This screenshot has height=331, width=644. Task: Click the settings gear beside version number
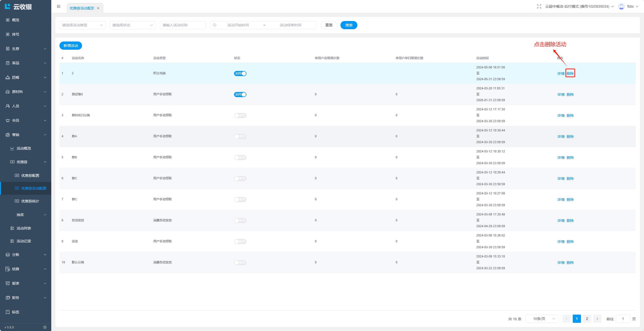[x=45, y=327]
